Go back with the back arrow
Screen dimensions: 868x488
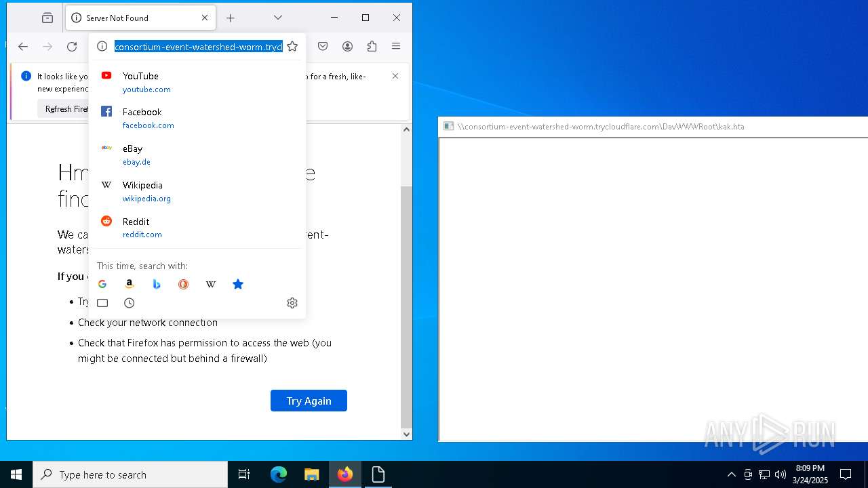pos(23,46)
